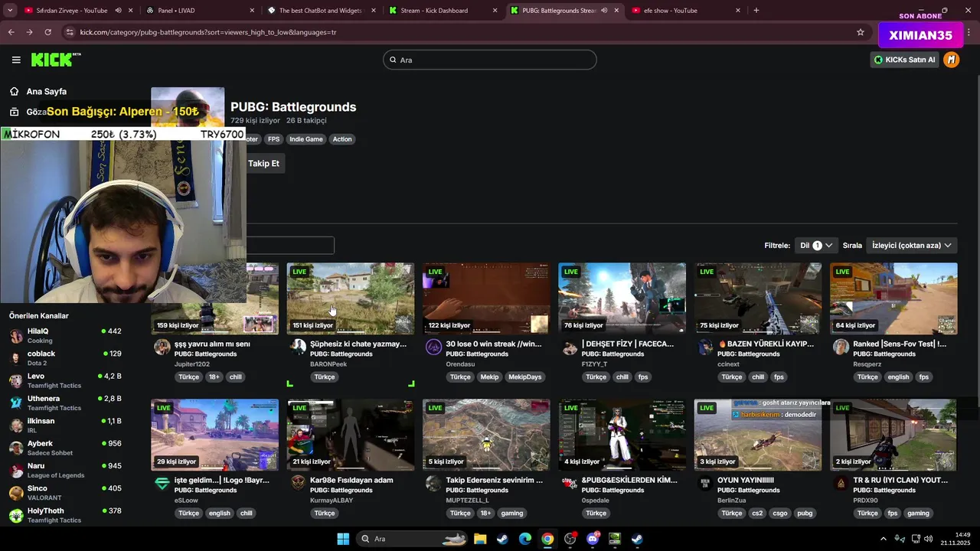Open the Ayberk Sadece Sohbet recommended channel

coord(66,448)
